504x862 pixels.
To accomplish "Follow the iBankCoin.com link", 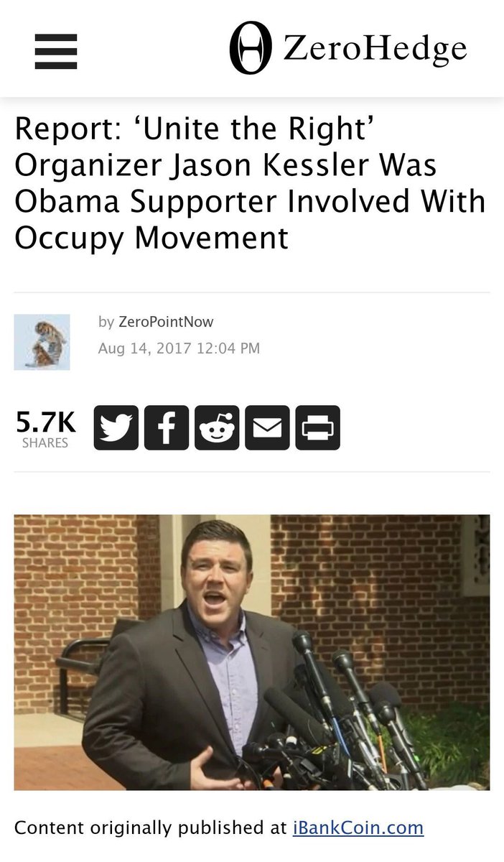I will click(x=358, y=828).
